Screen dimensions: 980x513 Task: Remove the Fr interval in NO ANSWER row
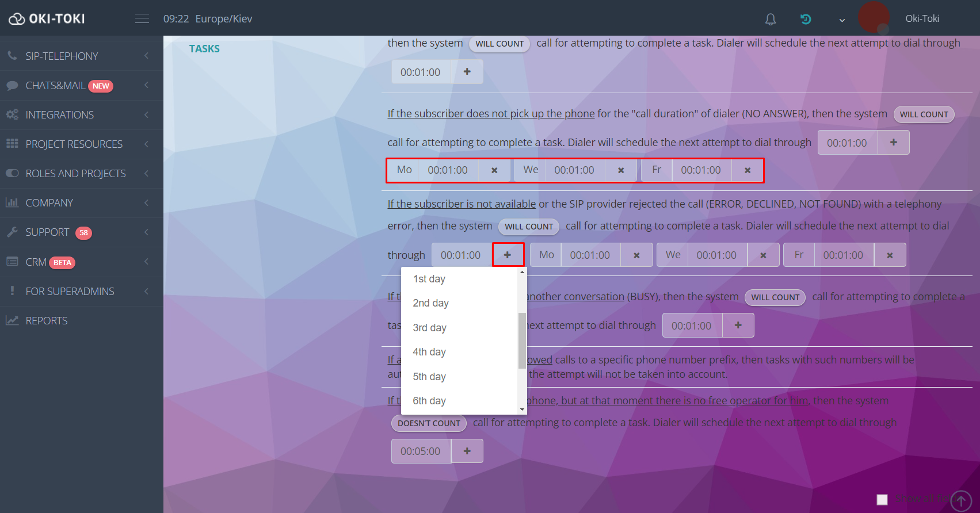click(x=748, y=170)
